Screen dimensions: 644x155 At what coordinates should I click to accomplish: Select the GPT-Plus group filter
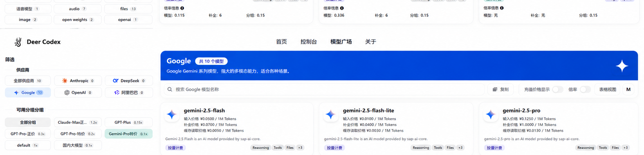(129, 122)
